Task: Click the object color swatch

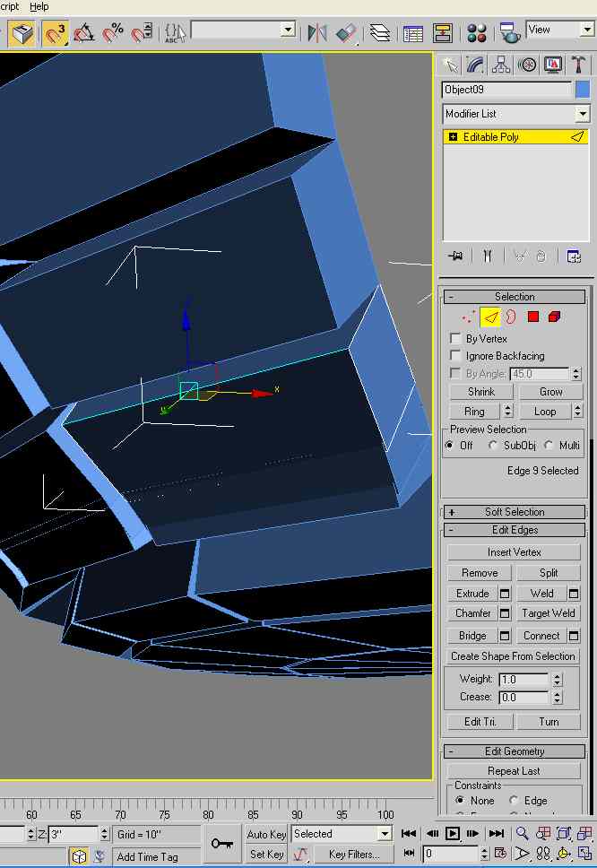Action: 583,90
